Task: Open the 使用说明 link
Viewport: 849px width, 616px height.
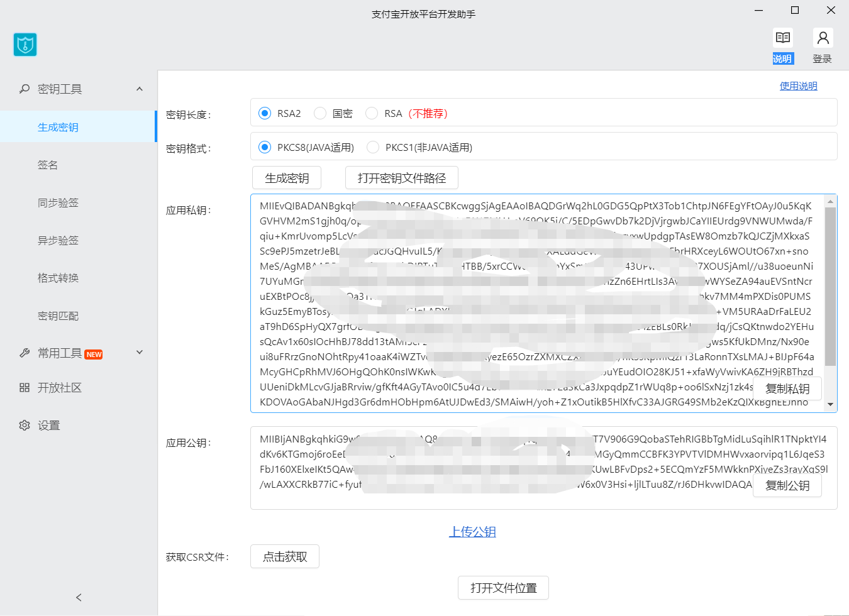Action: tap(799, 86)
